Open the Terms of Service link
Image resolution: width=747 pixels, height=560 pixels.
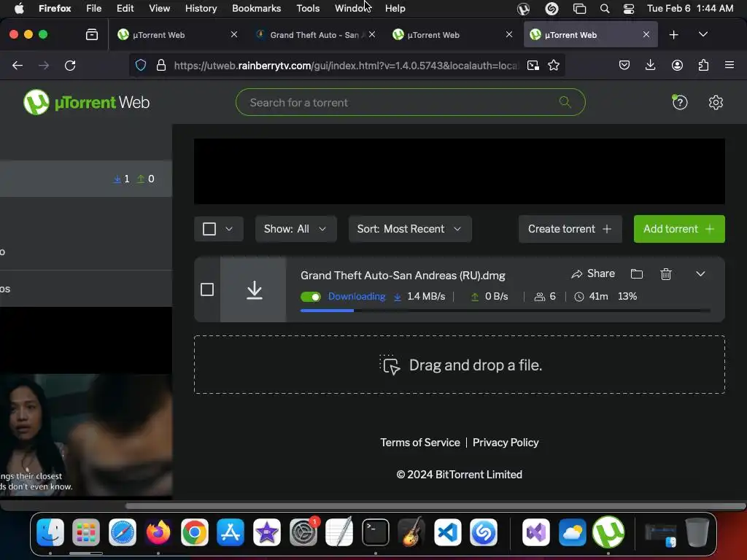[x=419, y=443]
